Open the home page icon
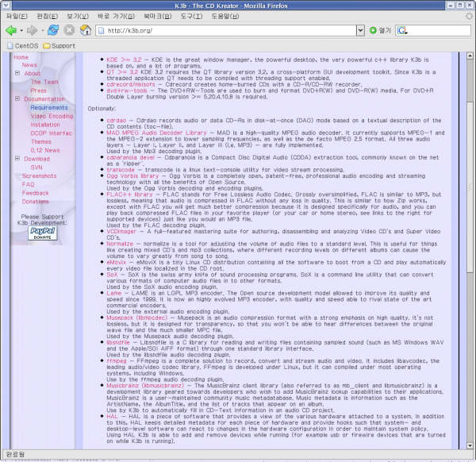The height and width of the screenshot is (462, 476). (x=86, y=30)
